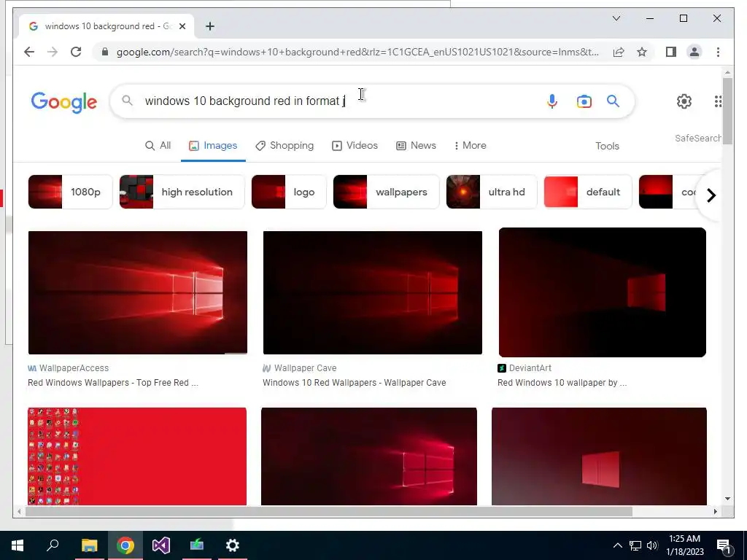Open the notification center icon
Image resolution: width=747 pixels, height=560 pixels.
click(x=723, y=546)
